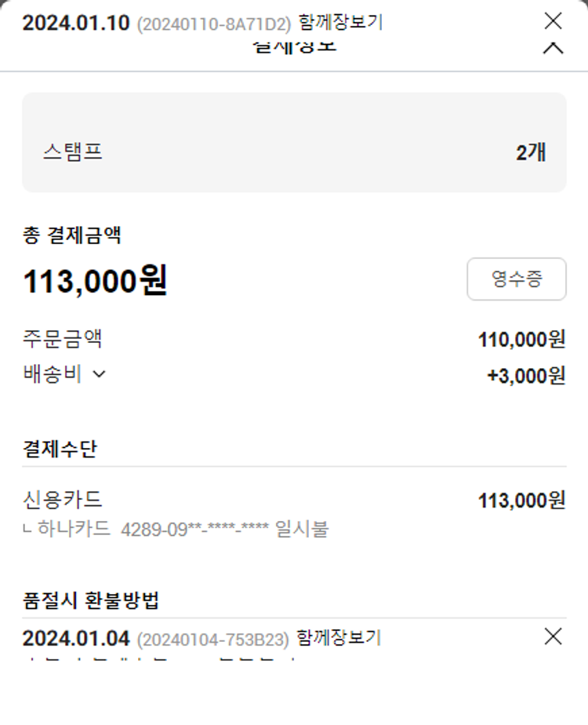This screenshot has height=725, width=588.
Task: Select the 2024.01.10 order date header
Action: point(75,23)
